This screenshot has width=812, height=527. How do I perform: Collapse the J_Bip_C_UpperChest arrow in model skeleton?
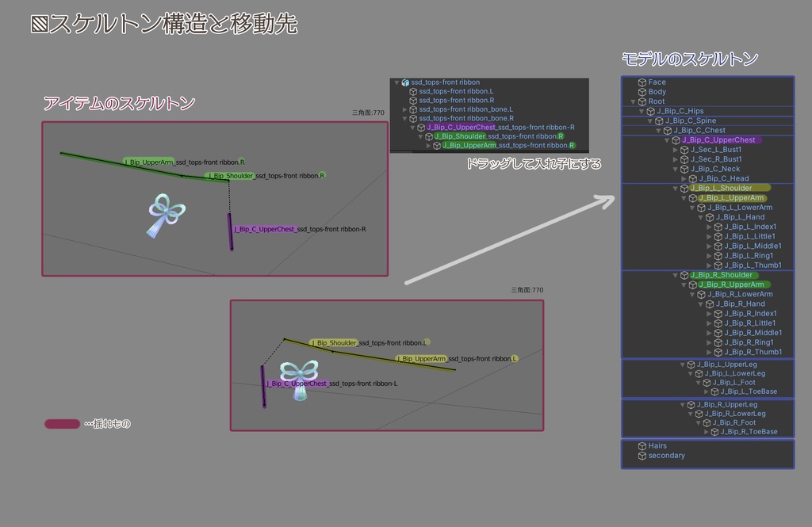[x=667, y=140]
